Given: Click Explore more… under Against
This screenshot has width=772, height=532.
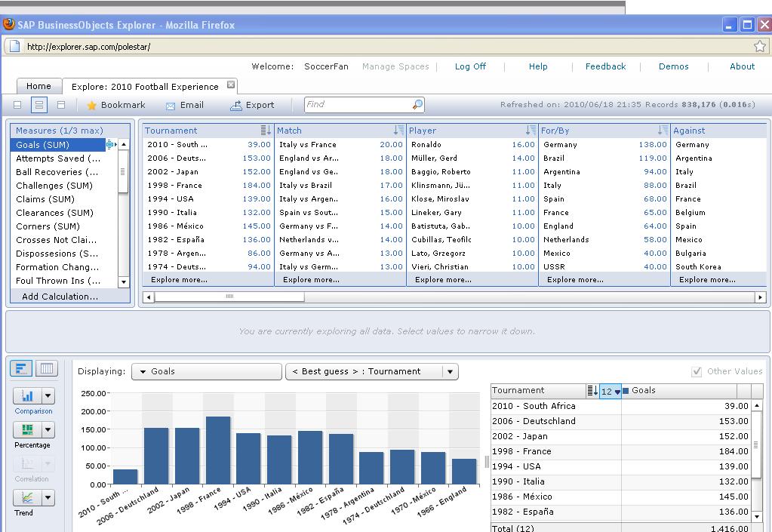Looking at the screenshot, I should (x=707, y=279).
